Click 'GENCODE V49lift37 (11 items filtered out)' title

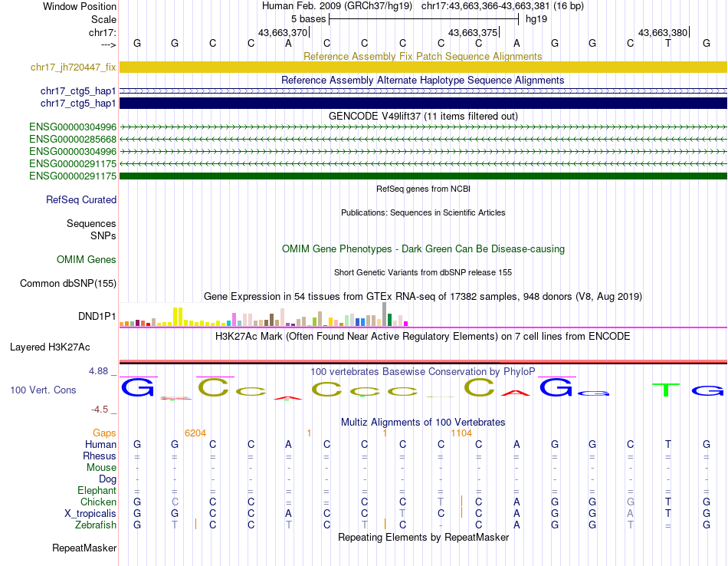click(423, 116)
